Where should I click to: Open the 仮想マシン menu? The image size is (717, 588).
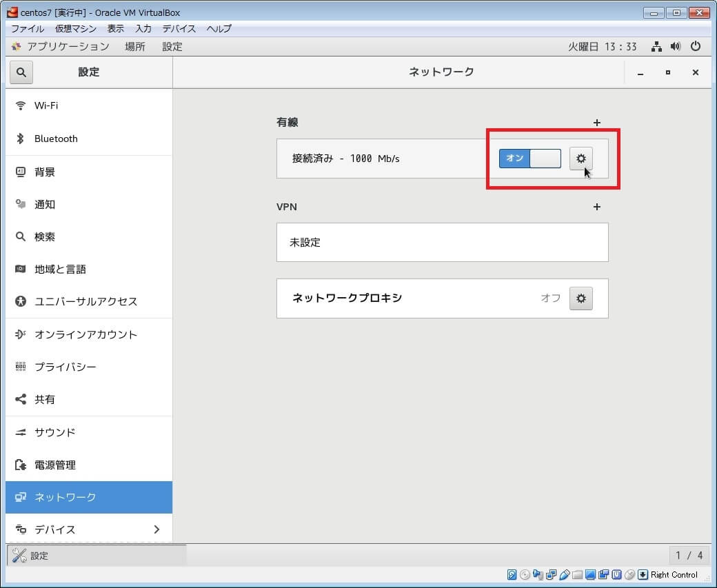(76, 29)
